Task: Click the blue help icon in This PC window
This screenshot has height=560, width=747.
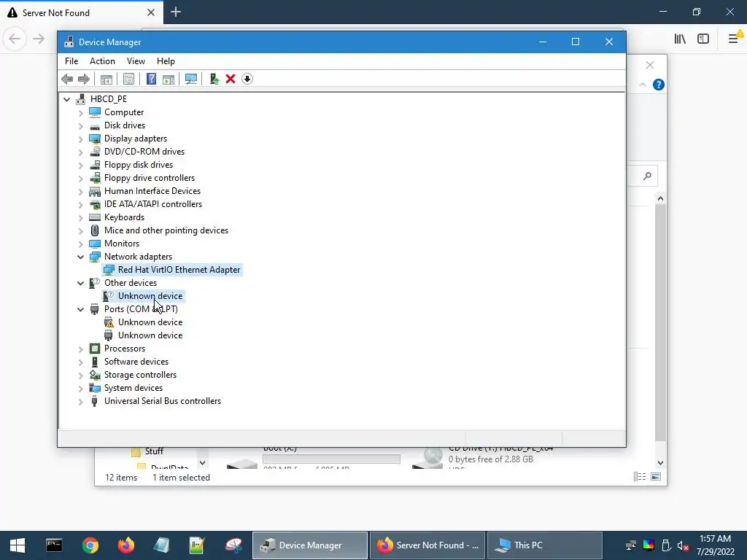Action: click(x=659, y=85)
